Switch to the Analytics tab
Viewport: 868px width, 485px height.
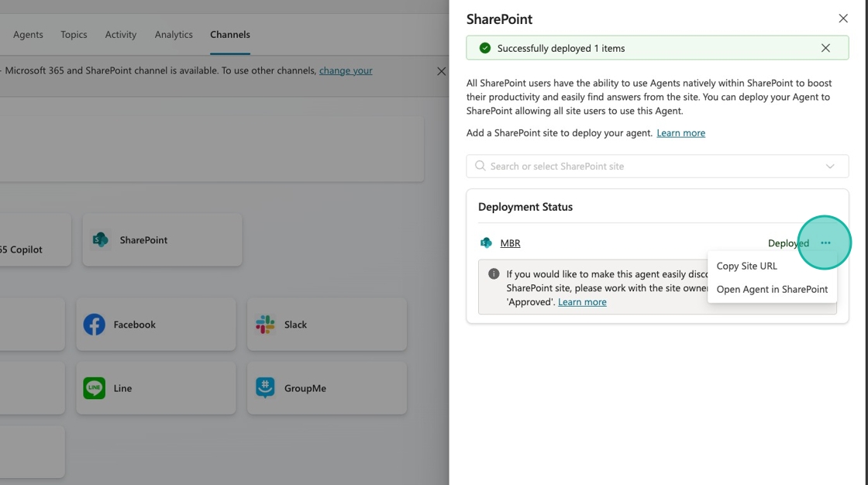click(174, 35)
